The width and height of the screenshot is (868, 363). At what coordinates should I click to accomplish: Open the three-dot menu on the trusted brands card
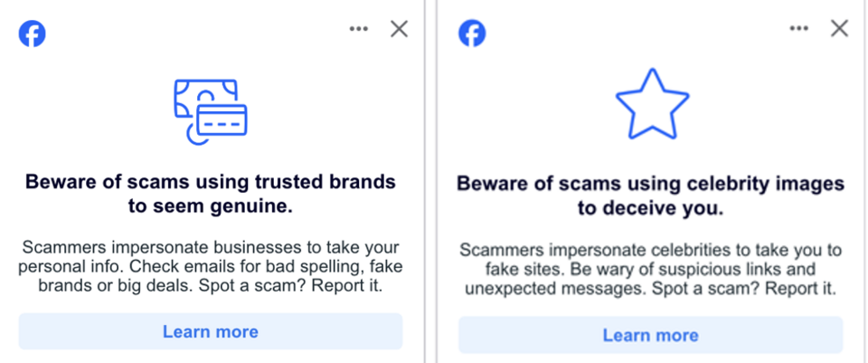point(359,29)
